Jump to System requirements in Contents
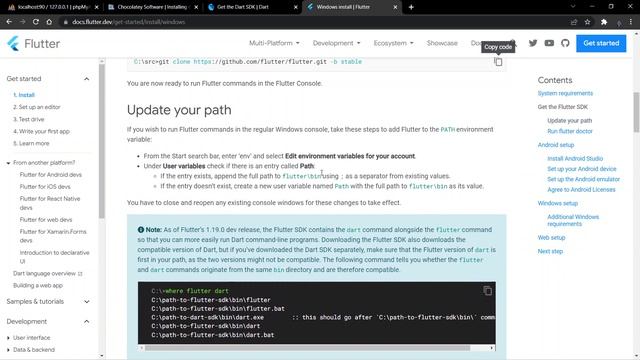Viewport: 640px width, 360px height. point(565,93)
